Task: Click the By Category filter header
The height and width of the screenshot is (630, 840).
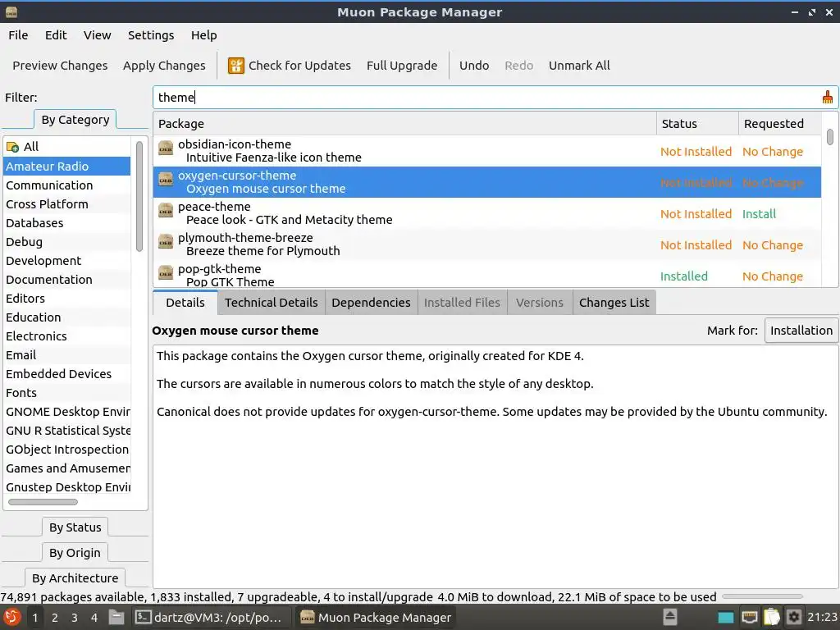Action: [x=75, y=120]
